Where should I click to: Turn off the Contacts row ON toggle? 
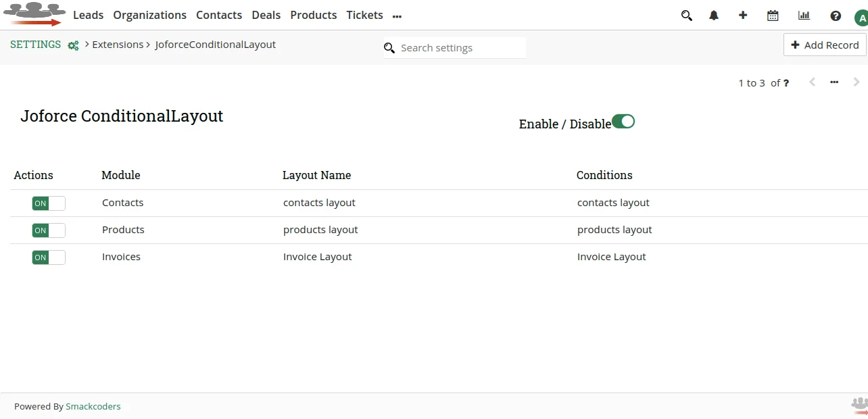pos(48,203)
